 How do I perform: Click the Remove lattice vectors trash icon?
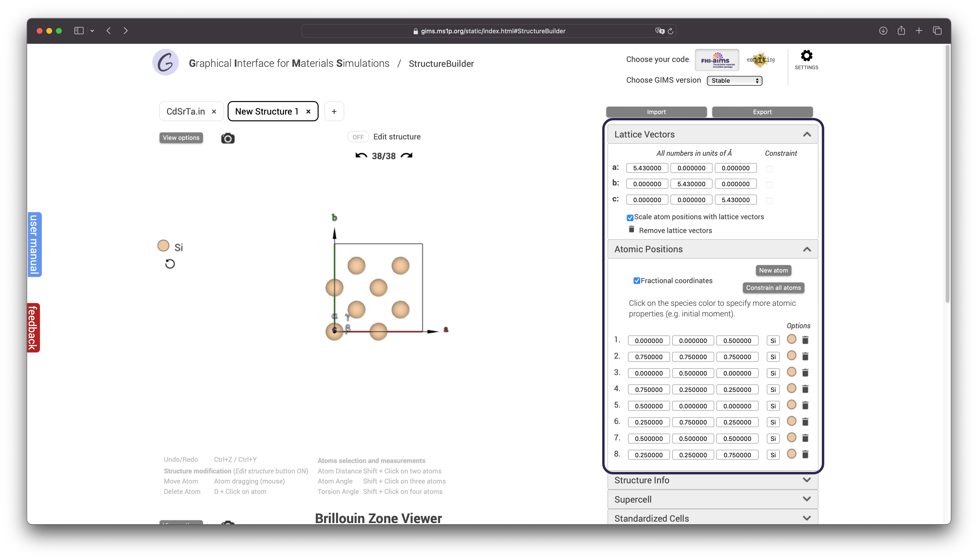coord(631,230)
